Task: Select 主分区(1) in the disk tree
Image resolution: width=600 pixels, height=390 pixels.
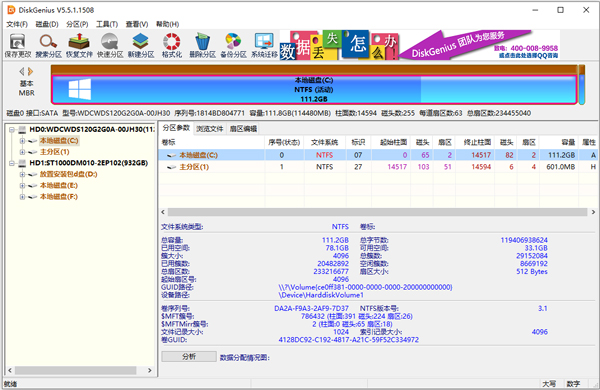Action: 55,152
